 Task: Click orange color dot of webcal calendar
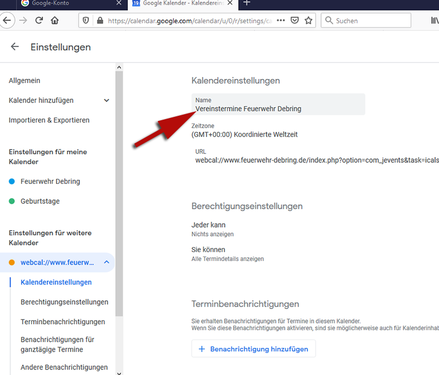pyautogui.click(x=12, y=262)
